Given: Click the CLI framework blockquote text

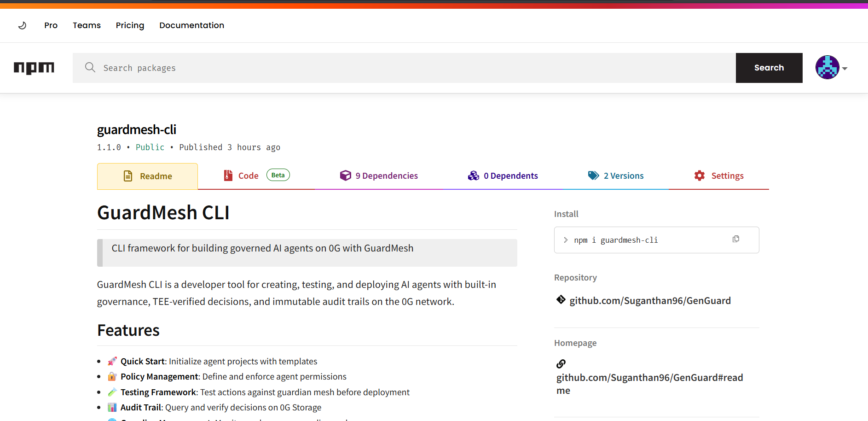Looking at the screenshot, I should click(x=262, y=248).
